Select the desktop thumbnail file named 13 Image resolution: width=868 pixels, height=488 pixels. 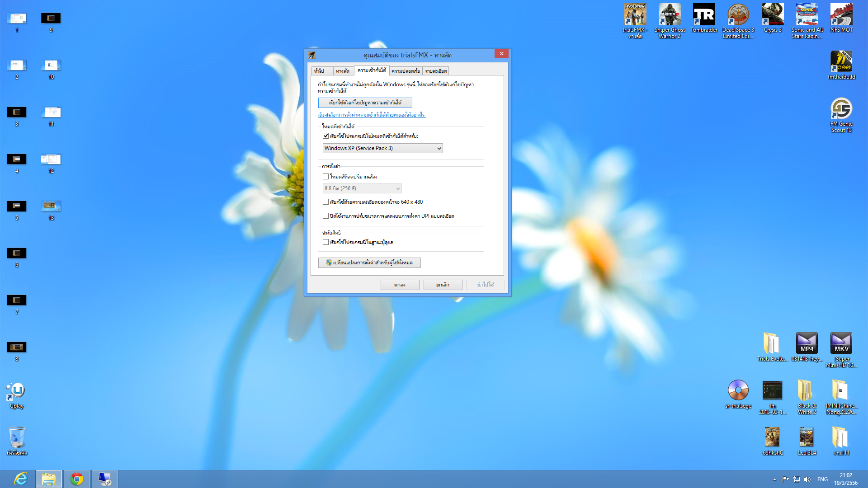[x=51, y=206]
